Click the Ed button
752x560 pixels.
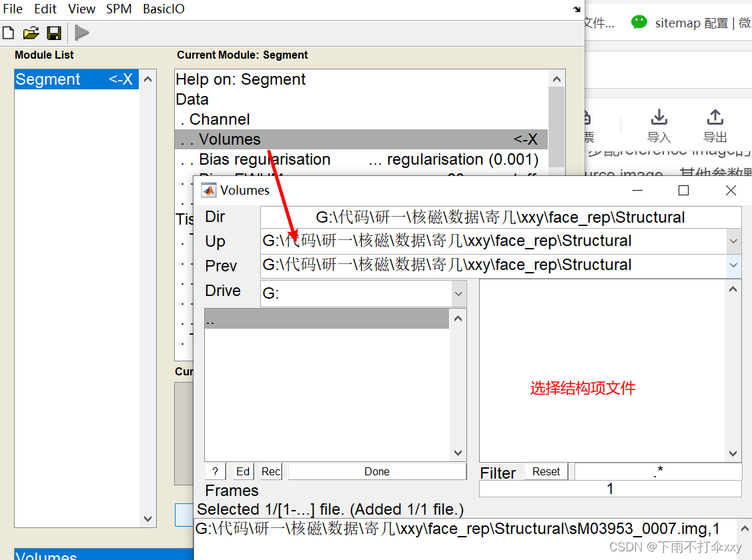(x=243, y=471)
